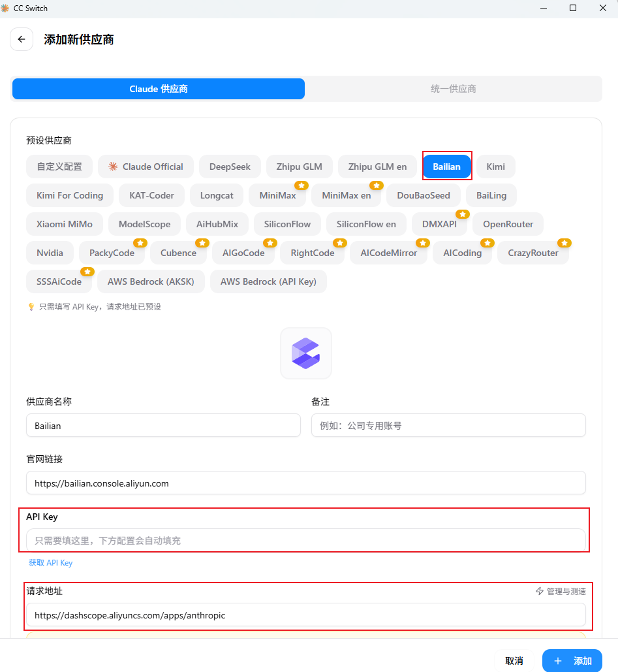Select the ModelScope preset
Image resolution: width=618 pixels, height=672 pixels.
(144, 224)
